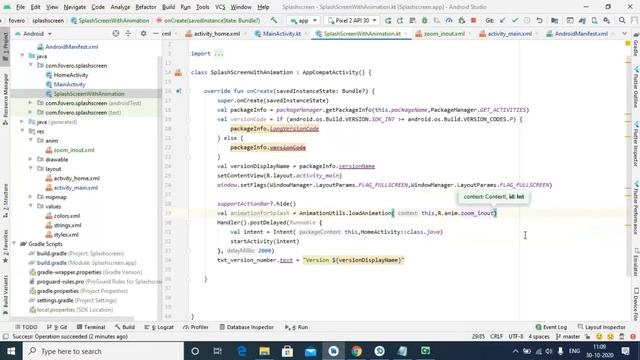Toggle the tool window quick access status icon
Screen dimensions: 640x360
tap(5, 337)
